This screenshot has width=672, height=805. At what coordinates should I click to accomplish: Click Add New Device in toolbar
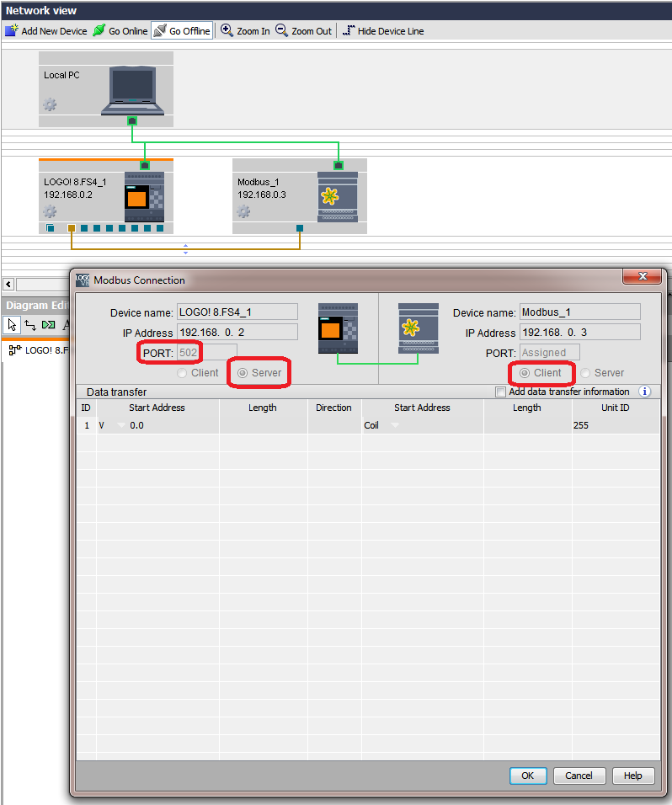pyautogui.click(x=46, y=31)
